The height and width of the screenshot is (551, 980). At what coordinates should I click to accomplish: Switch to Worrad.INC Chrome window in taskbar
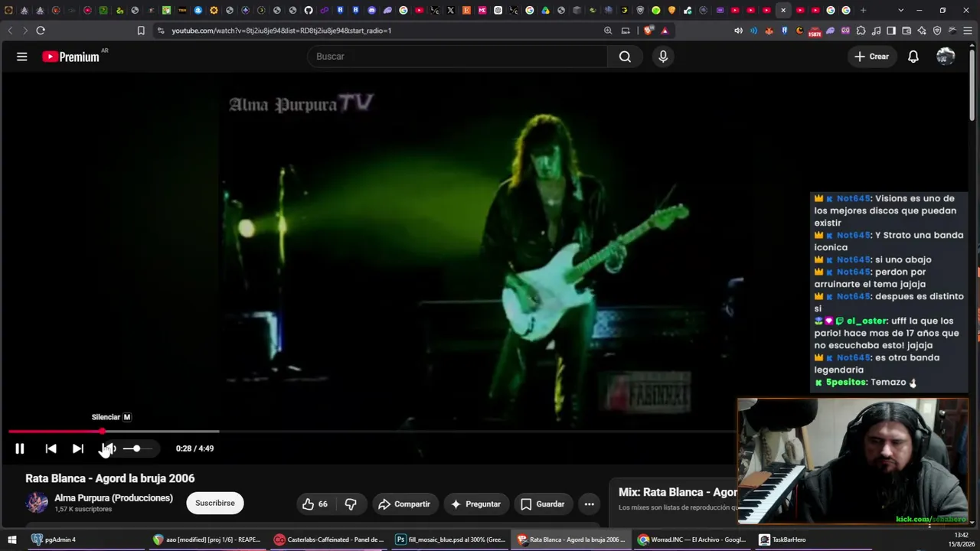(x=692, y=540)
